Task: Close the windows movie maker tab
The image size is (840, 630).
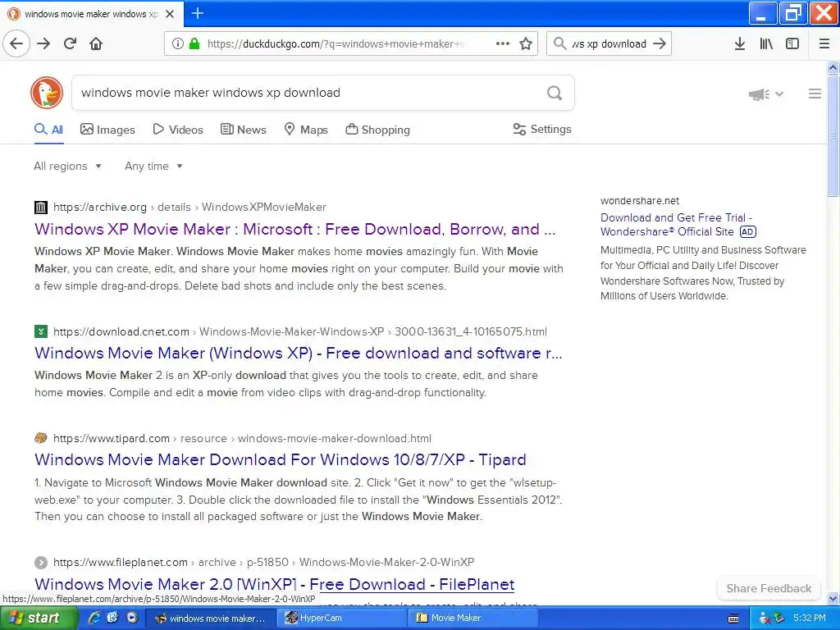Action: point(170,14)
